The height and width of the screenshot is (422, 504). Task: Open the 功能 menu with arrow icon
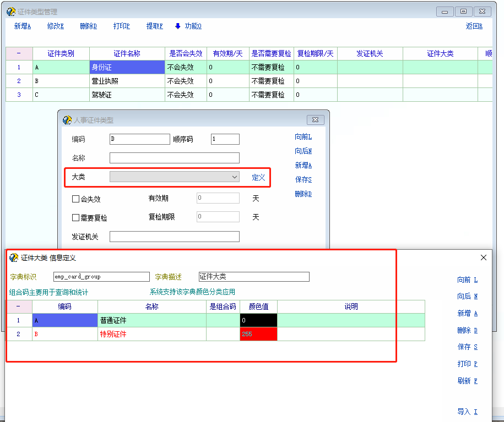point(188,26)
